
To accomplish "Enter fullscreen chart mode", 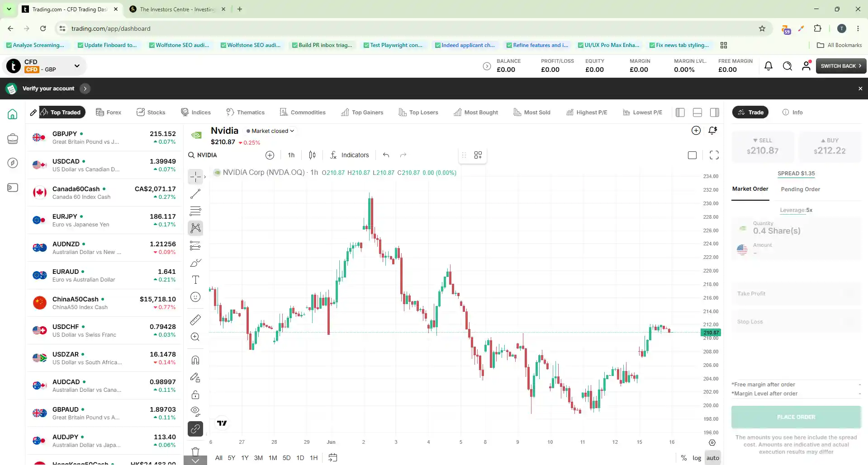I will [x=714, y=155].
